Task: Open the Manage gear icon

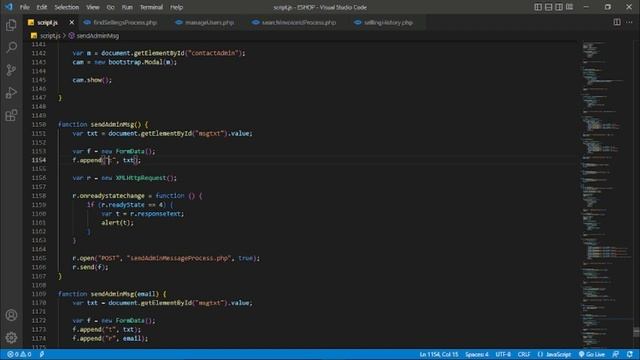Action: click(11, 338)
